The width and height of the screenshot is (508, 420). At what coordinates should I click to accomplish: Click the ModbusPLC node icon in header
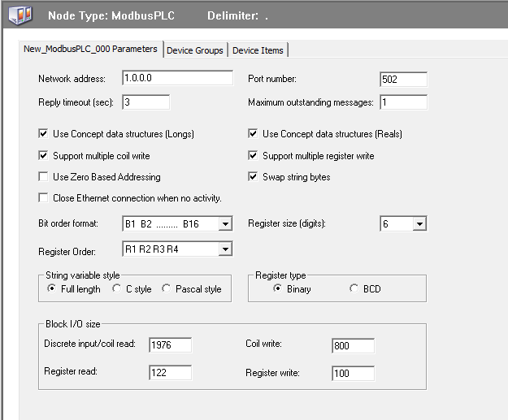(19, 15)
